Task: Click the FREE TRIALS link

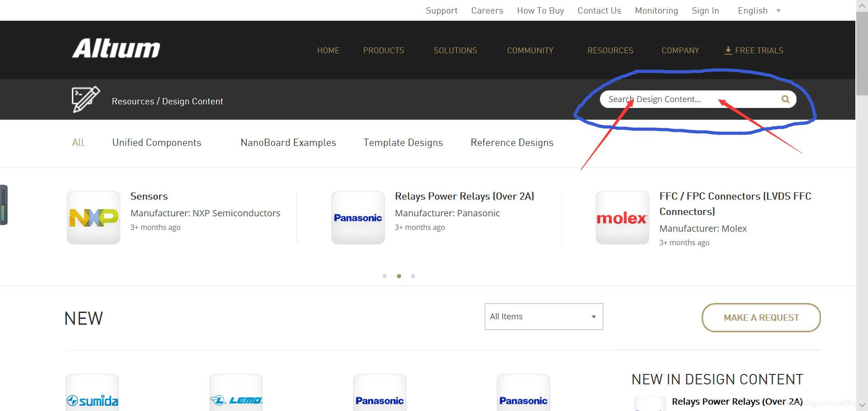Action: [x=759, y=51]
